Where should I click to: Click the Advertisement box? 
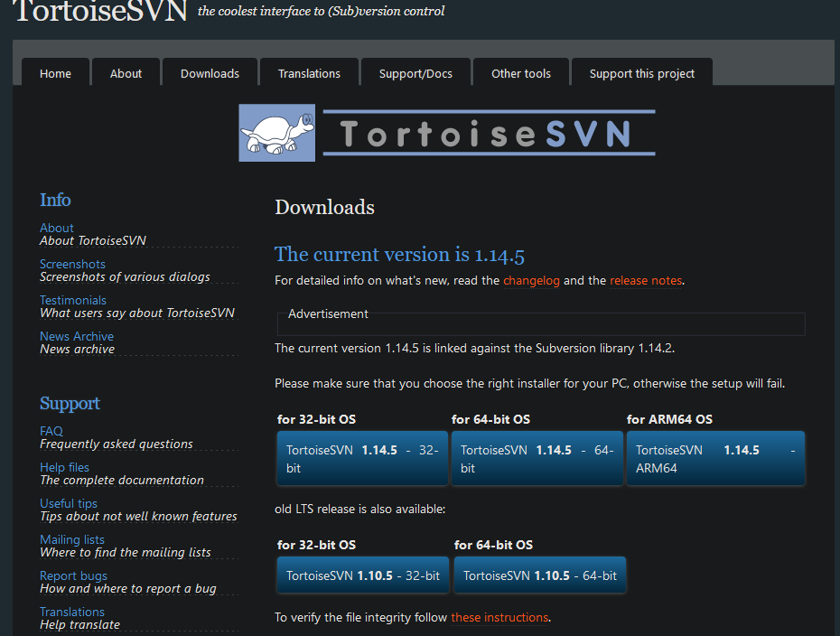[541, 322]
